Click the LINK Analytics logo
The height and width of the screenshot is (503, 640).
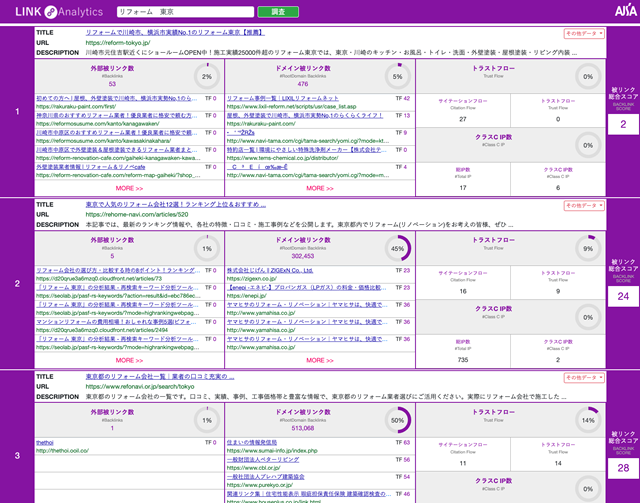59,11
